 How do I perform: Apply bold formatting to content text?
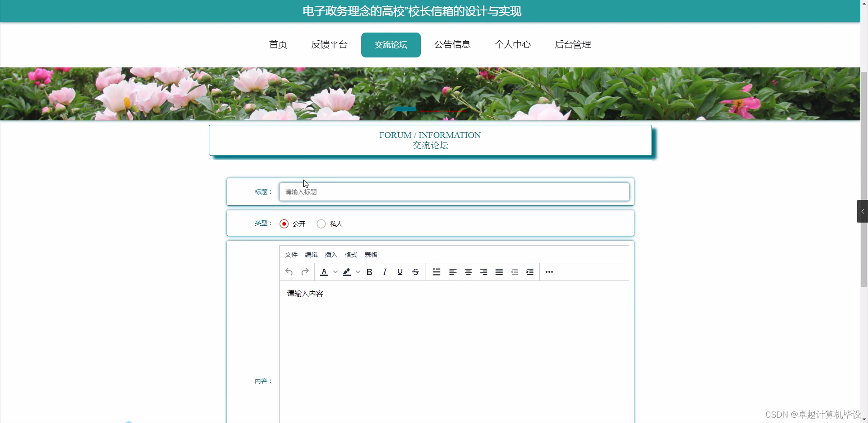(x=369, y=272)
